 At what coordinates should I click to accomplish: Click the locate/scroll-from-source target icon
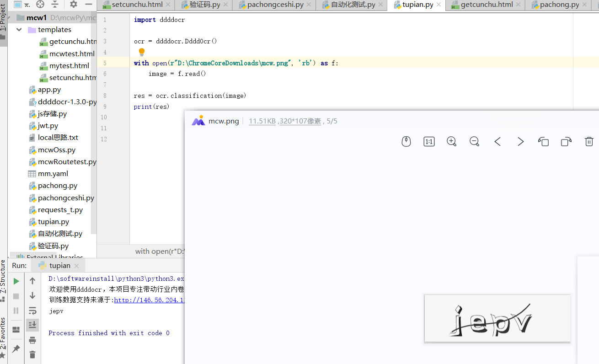click(40, 5)
